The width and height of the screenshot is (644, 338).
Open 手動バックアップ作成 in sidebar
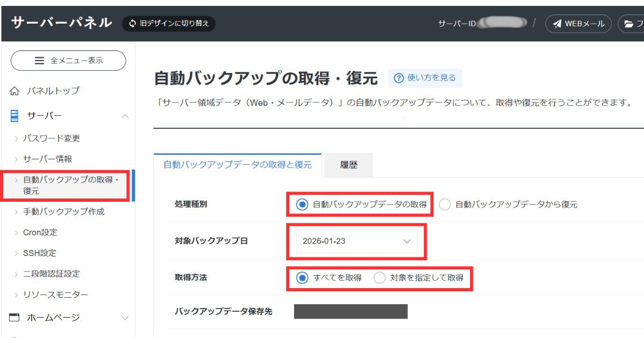63,211
